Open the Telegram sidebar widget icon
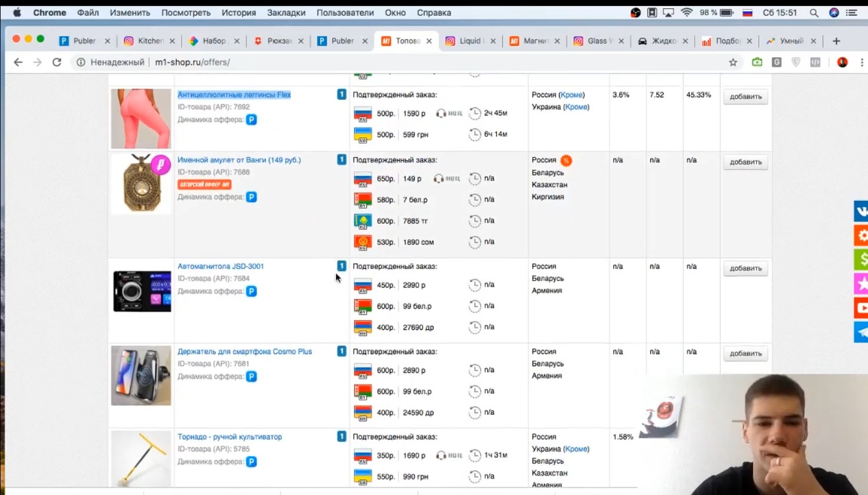Viewport: 868px width, 495px height. (862, 332)
